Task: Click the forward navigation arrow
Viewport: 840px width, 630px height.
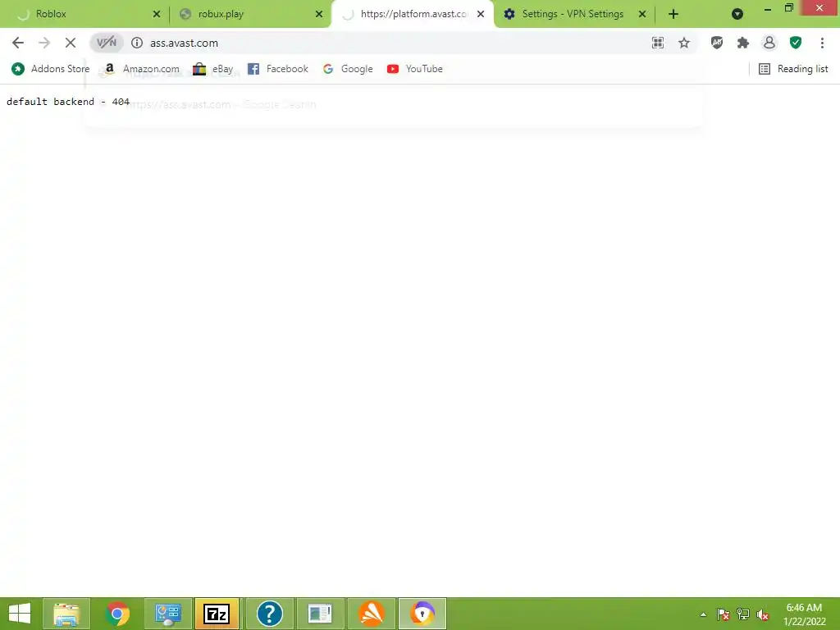Action: tap(44, 43)
